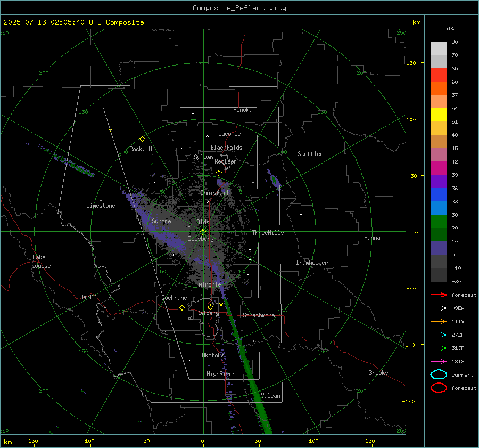This screenshot has height=448, width=479.
Task: Click the yellow diamond marker by RockyMH
Action: pos(142,139)
